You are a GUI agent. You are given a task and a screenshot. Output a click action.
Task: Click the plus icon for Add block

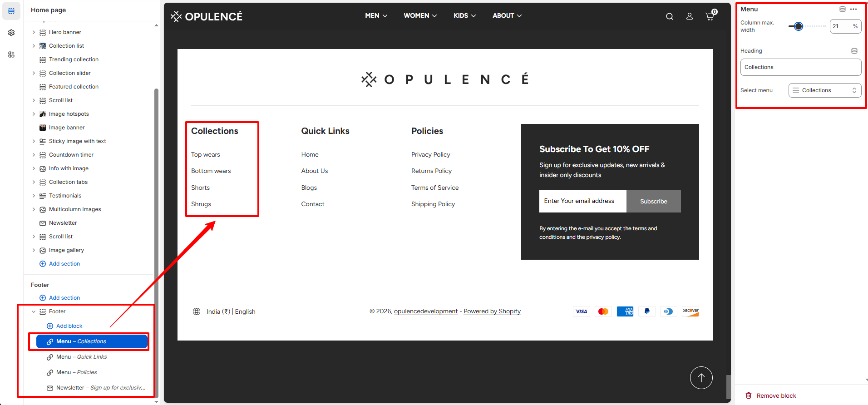point(50,326)
